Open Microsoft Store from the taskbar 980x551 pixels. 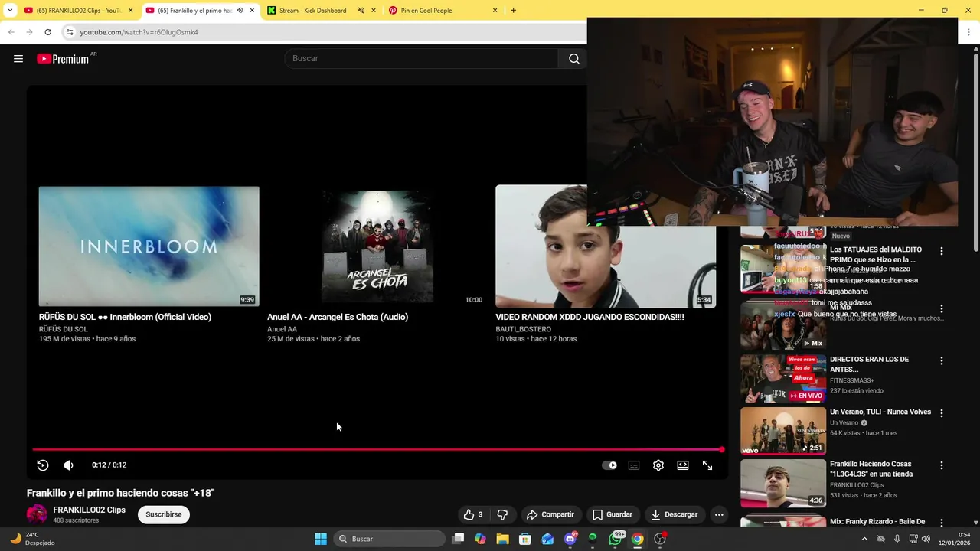click(525, 539)
